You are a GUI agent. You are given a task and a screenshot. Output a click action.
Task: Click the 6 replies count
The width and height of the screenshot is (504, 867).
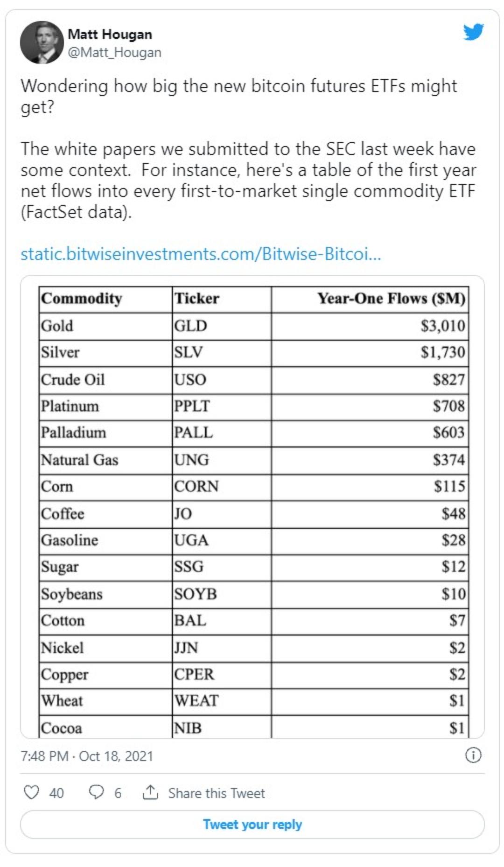tap(118, 793)
